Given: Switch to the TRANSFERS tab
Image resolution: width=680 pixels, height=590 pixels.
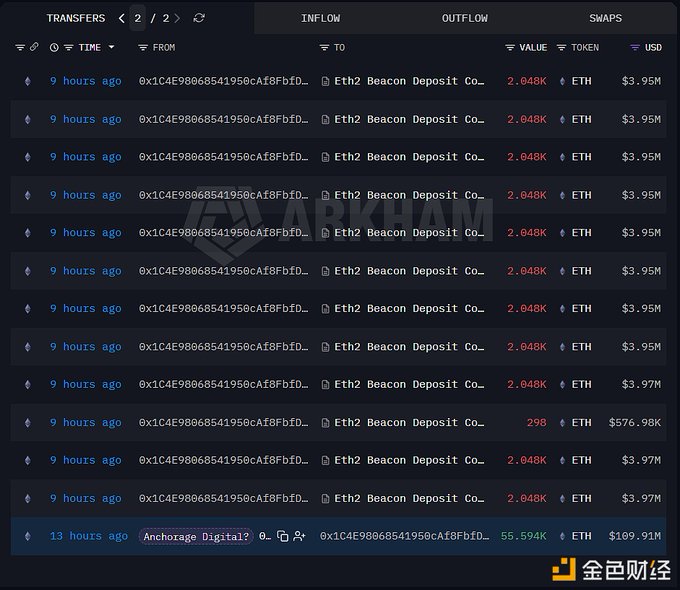Looking at the screenshot, I should tap(75, 18).
